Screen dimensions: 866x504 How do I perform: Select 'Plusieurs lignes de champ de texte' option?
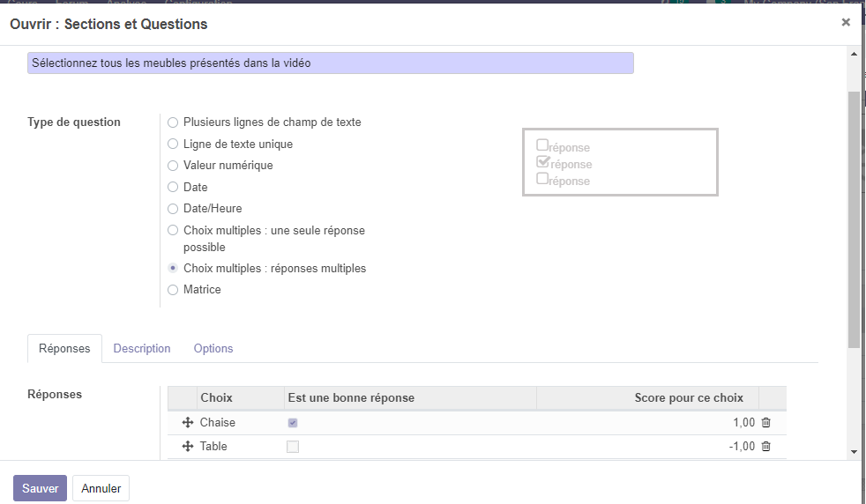173,122
